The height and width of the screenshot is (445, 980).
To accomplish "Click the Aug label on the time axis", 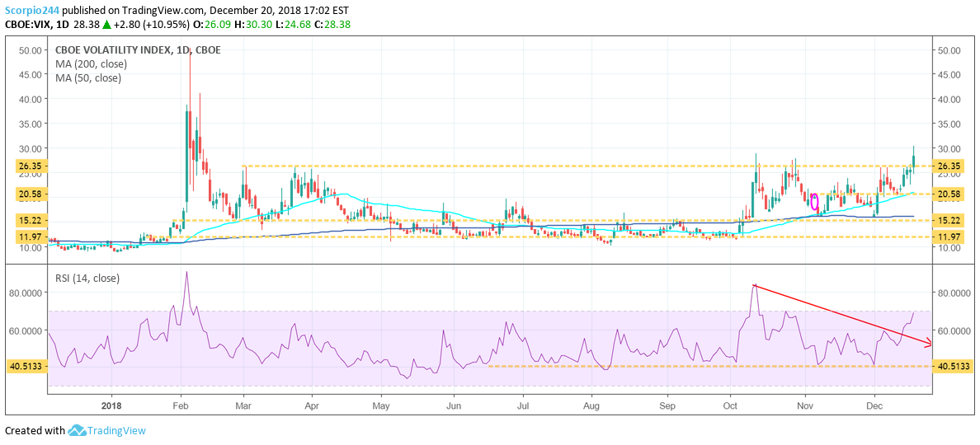I will click(591, 405).
